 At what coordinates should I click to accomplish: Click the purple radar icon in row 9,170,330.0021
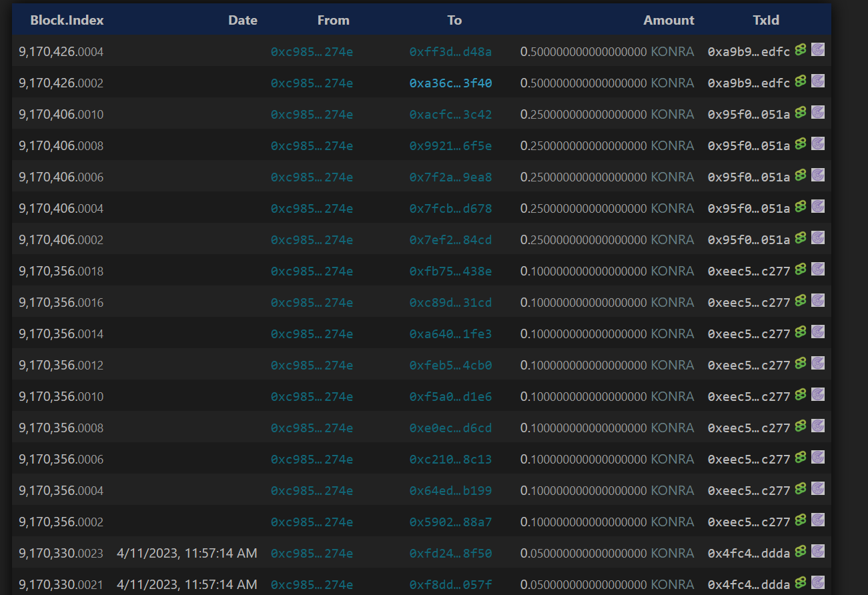(x=818, y=582)
